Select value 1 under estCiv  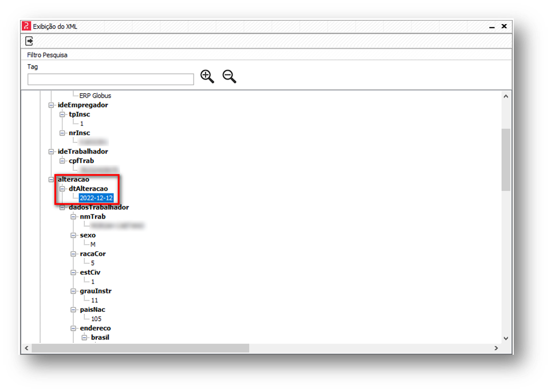(93, 282)
